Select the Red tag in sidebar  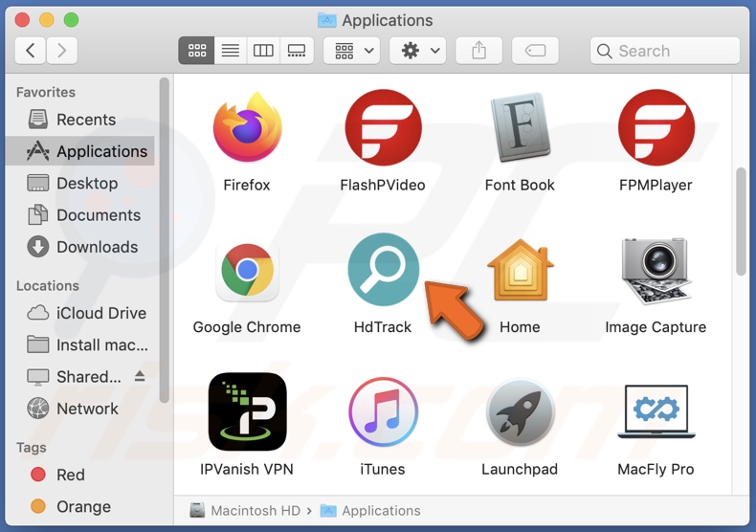pos(80,475)
